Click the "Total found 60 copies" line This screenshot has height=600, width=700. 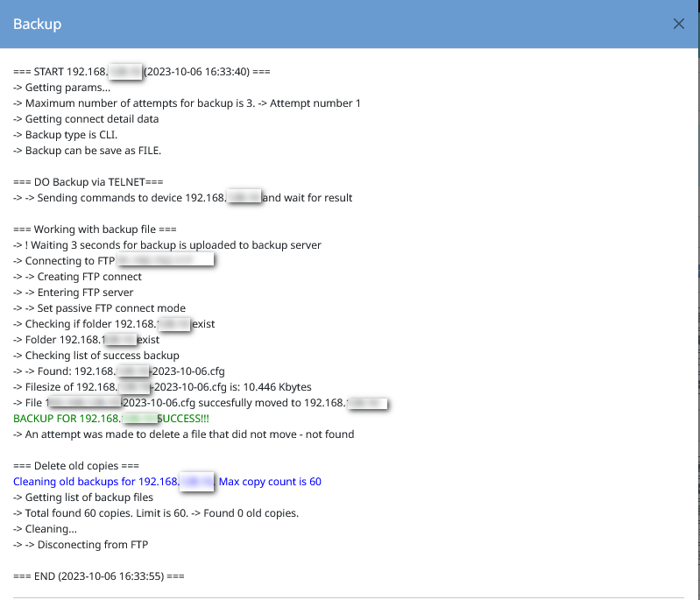pos(156,513)
